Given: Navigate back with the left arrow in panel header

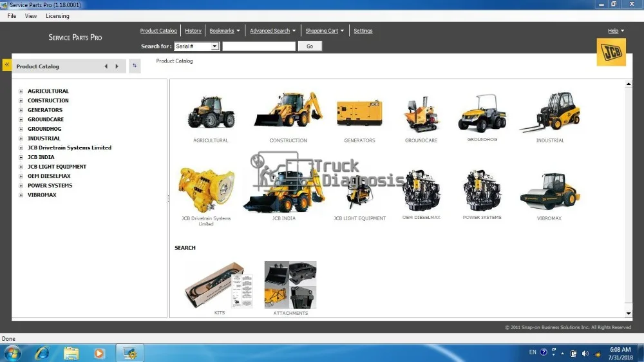Looking at the screenshot, I should 106,66.
